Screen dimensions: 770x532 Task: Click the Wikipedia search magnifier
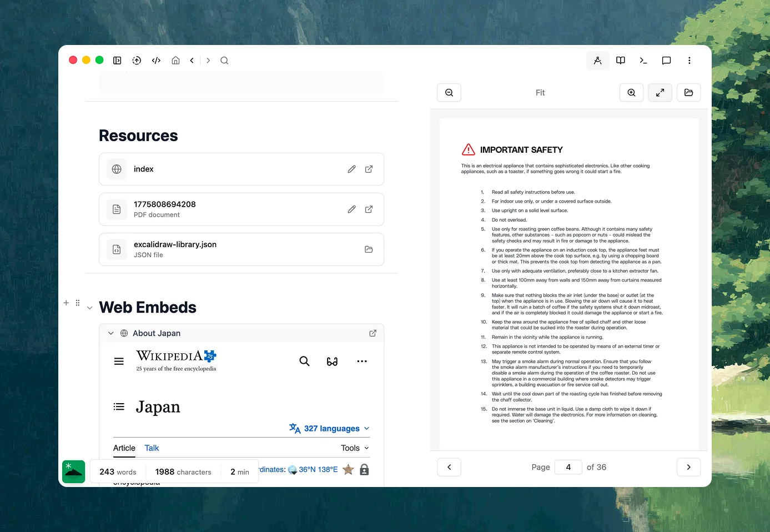pos(304,362)
